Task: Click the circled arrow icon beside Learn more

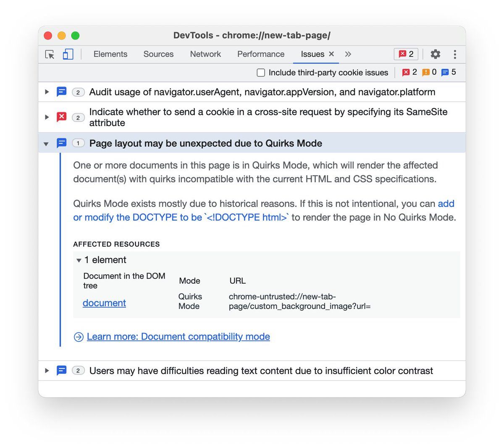Action: coord(79,337)
